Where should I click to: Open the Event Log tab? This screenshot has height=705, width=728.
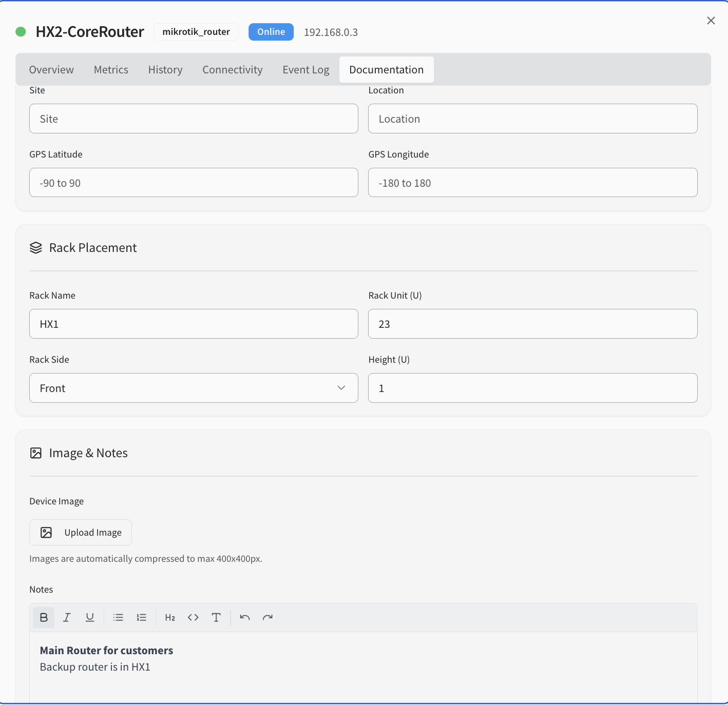305,70
